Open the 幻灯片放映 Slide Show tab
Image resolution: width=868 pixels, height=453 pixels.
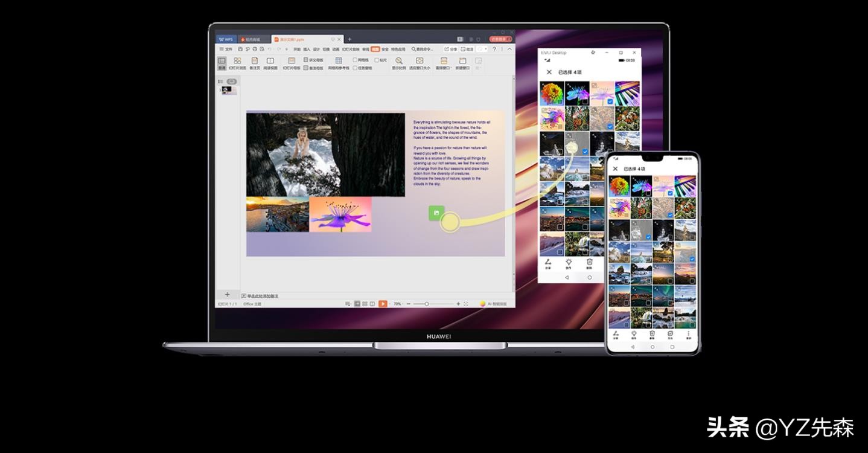351,49
